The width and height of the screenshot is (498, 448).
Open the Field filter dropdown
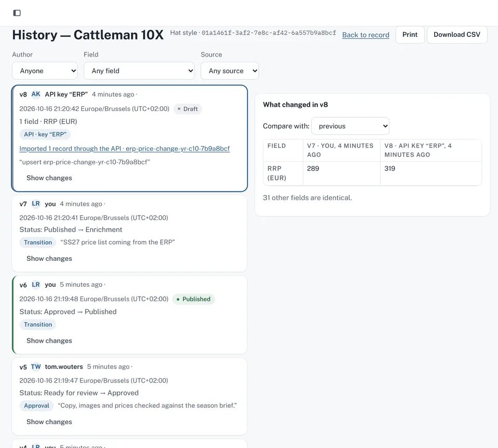coord(139,71)
